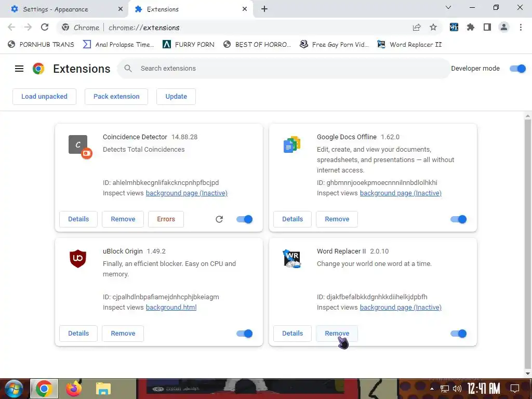Disable Word Replacer II extension
532x399 pixels.
tap(459, 334)
